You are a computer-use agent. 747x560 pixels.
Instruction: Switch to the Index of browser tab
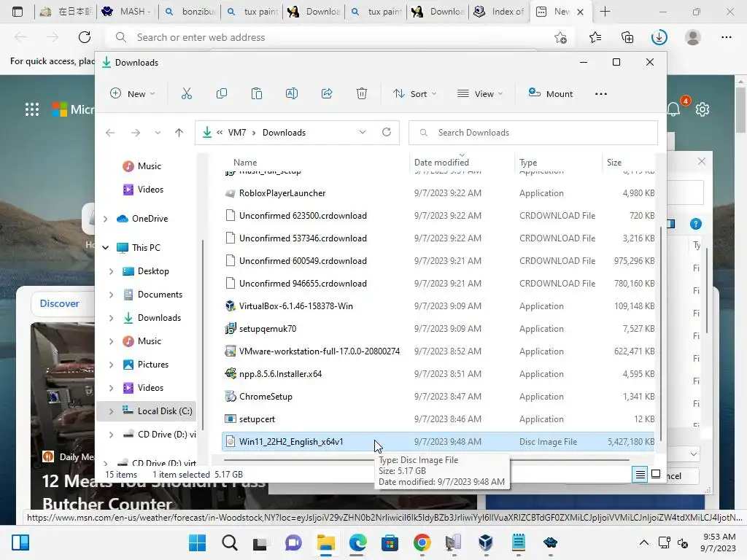pyautogui.click(x=499, y=12)
